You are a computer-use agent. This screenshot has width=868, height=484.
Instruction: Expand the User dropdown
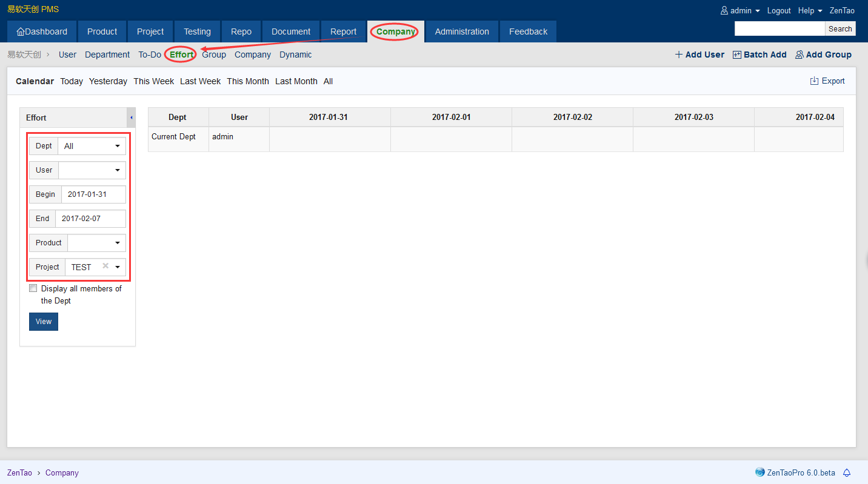pos(92,170)
